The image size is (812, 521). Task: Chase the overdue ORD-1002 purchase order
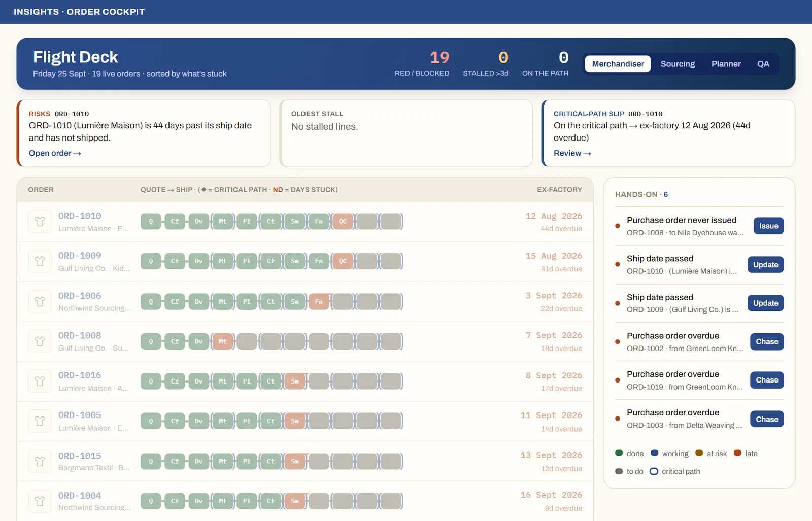[767, 342]
